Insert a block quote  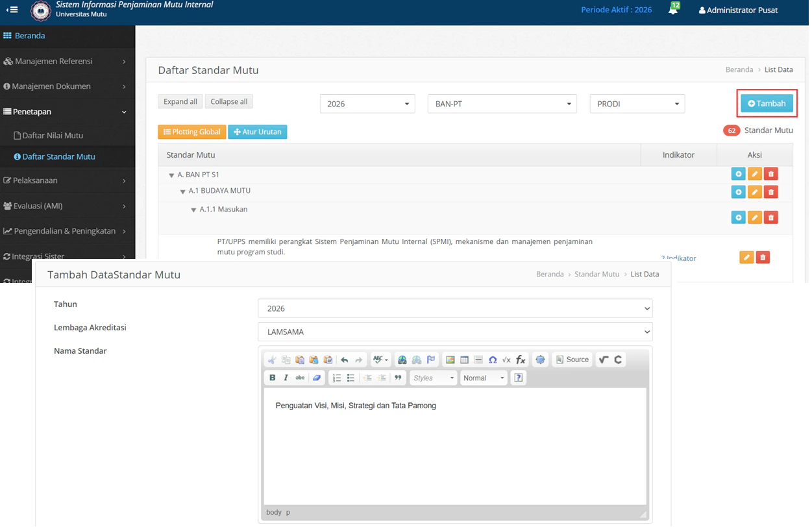coord(398,378)
